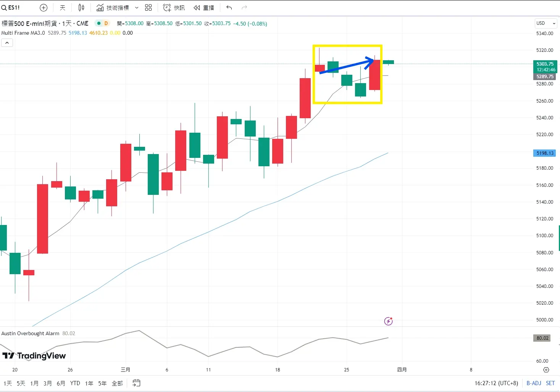560x392 pixels.
Task: Collapse the indicator legend chevron
Action: pos(7,43)
